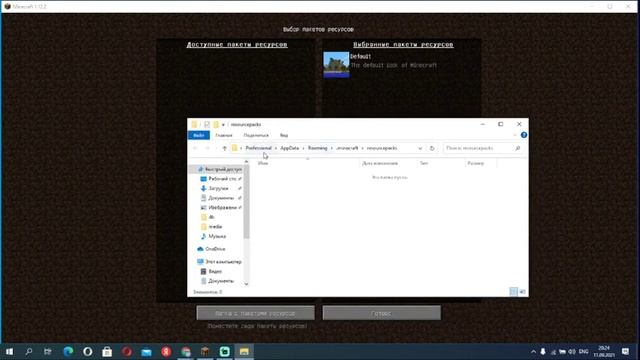This screenshot has height=360, width=640.
Task: Sort by the Тип column header
Action: click(x=424, y=163)
